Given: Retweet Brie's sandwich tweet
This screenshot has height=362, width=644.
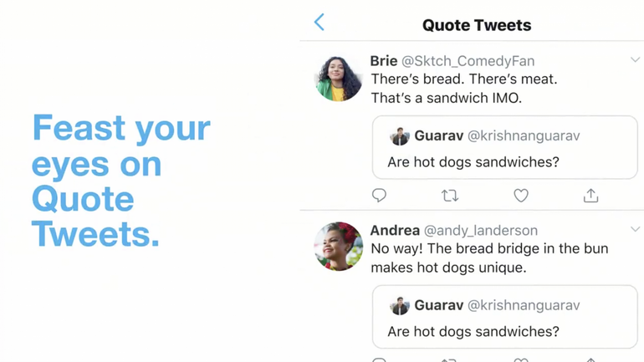Looking at the screenshot, I should point(450,196).
